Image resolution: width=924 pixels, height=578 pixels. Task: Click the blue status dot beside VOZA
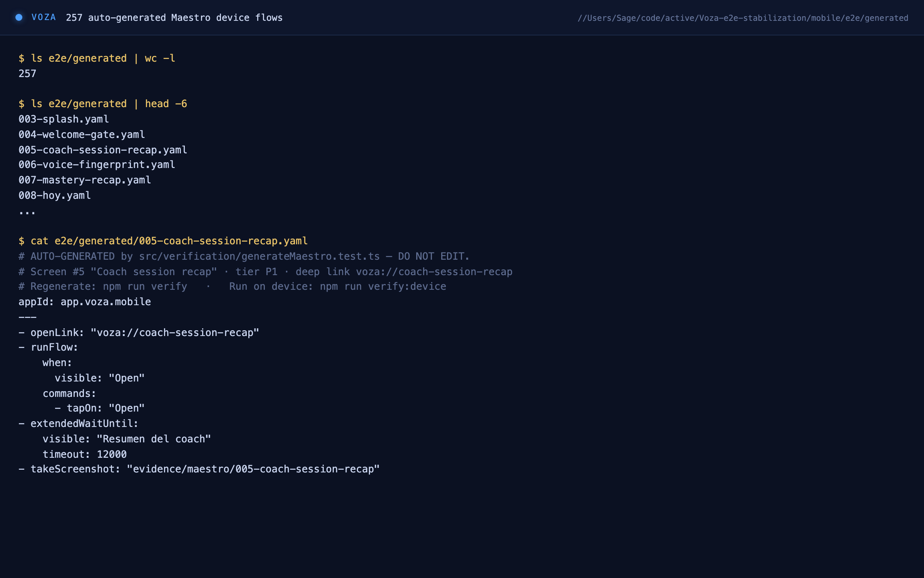tap(19, 17)
